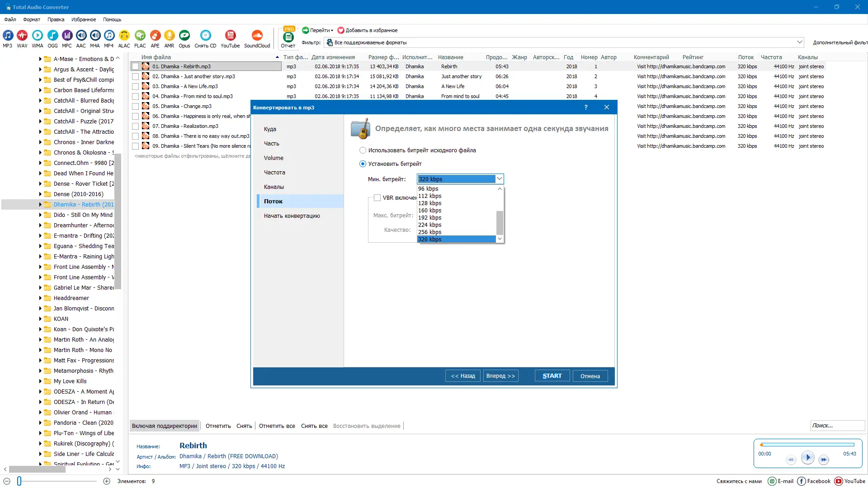Click the Отметить все link

(277, 426)
